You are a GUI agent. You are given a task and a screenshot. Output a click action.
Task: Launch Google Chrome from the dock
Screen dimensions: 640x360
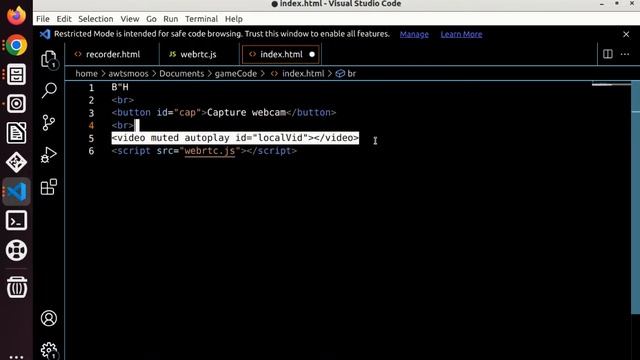[x=16, y=45]
